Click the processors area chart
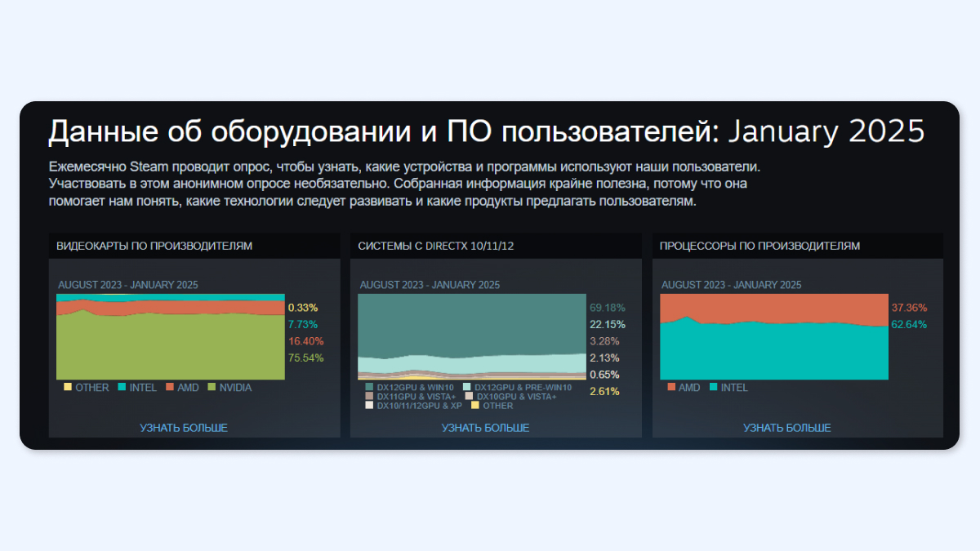The width and height of the screenshot is (980, 551). click(774, 336)
